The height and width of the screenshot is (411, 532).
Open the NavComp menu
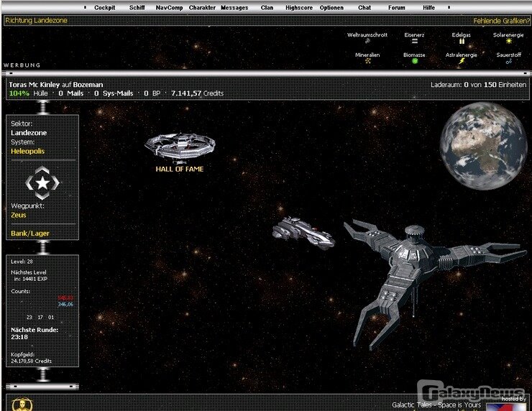168,8
